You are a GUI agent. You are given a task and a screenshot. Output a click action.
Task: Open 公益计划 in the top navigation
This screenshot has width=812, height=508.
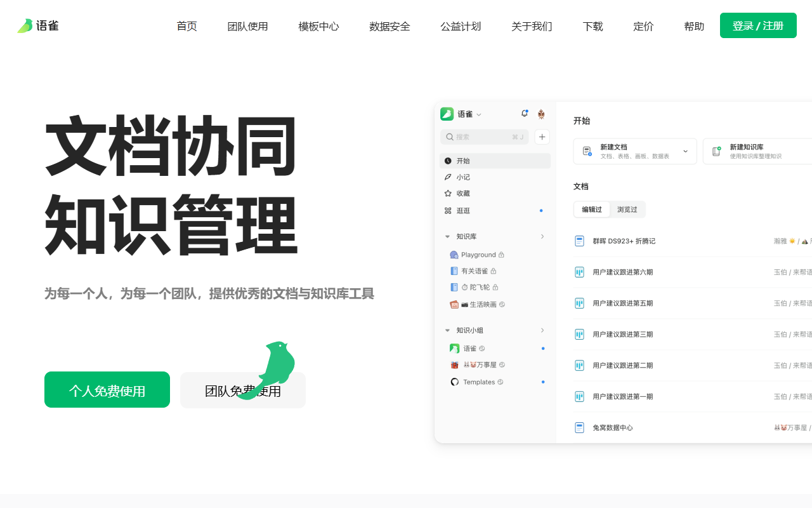[461, 26]
